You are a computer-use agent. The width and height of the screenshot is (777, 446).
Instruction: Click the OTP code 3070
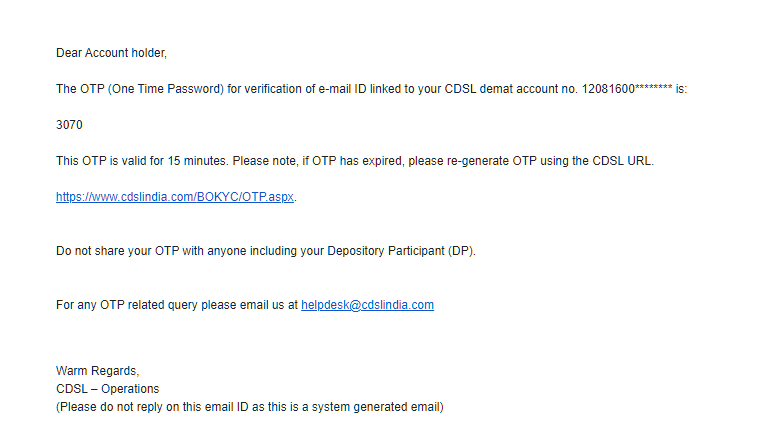pyautogui.click(x=69, y=125)
